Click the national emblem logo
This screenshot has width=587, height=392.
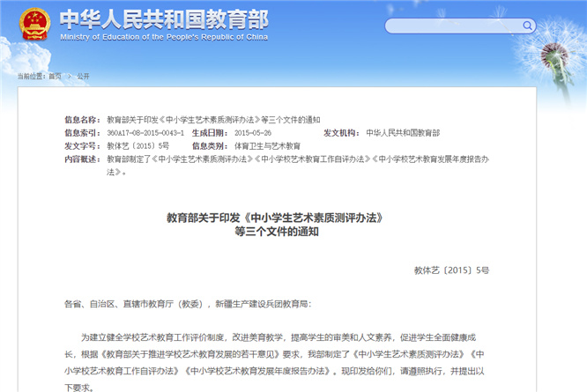(35, 24)
